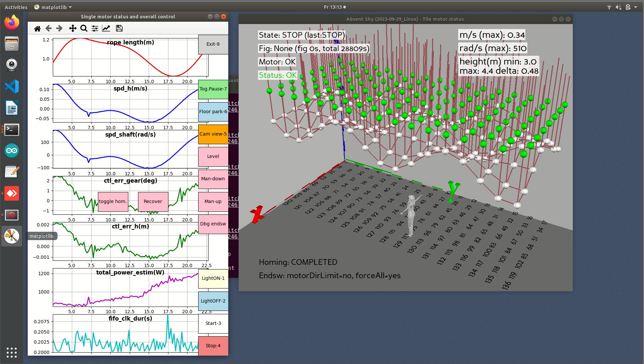Click the Visual Studio Code dock icon

pos(12,87)
